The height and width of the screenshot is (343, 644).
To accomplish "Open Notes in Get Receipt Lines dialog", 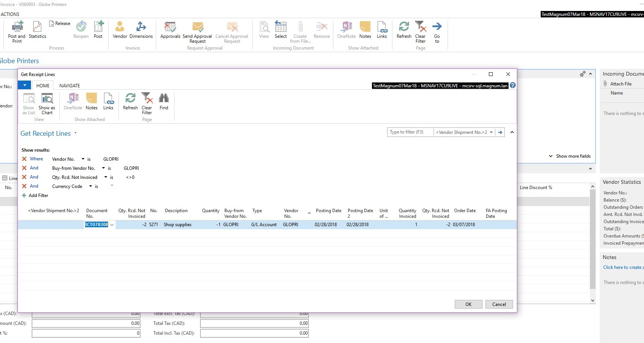I will pyautogui.click(x=92, y=101).
